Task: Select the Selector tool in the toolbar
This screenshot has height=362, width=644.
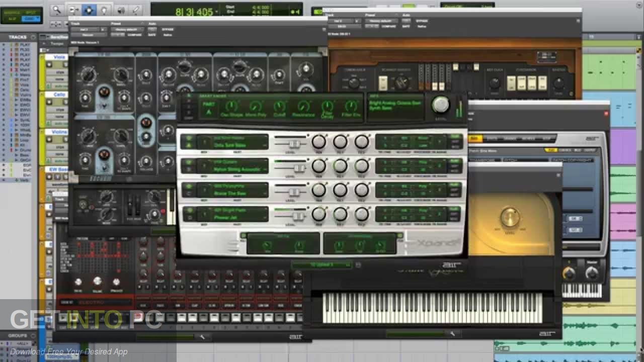Action: tap(89, 9)
